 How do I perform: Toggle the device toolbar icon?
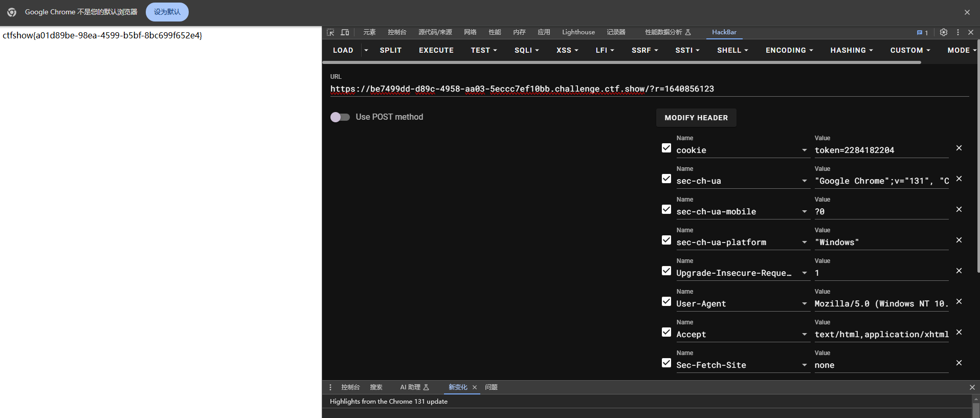click(345, 32)
